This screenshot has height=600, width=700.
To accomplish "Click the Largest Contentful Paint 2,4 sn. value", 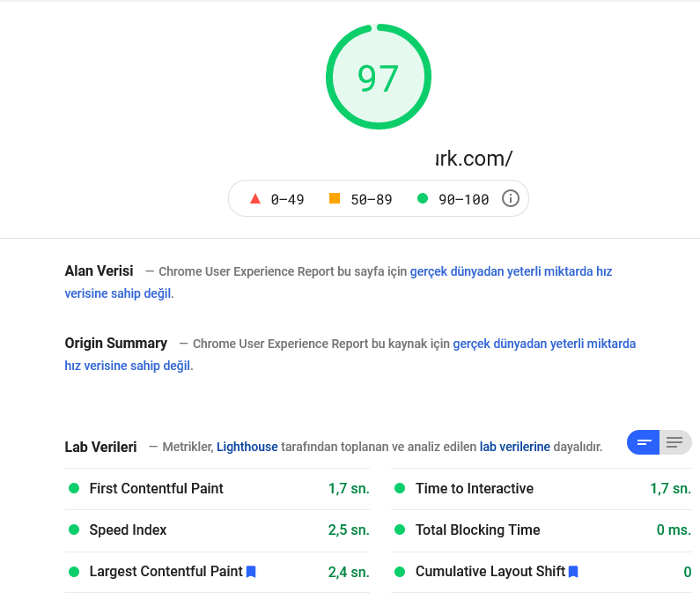I will coord(349,572).
